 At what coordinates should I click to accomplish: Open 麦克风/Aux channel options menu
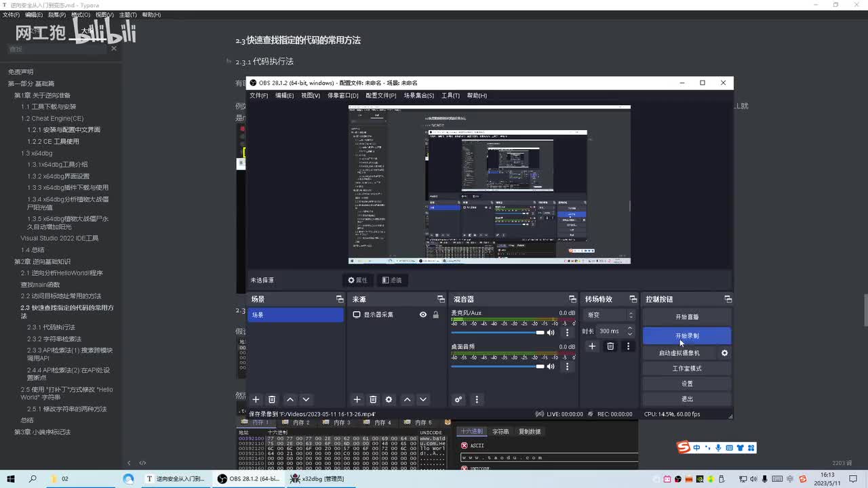(568, 333)
